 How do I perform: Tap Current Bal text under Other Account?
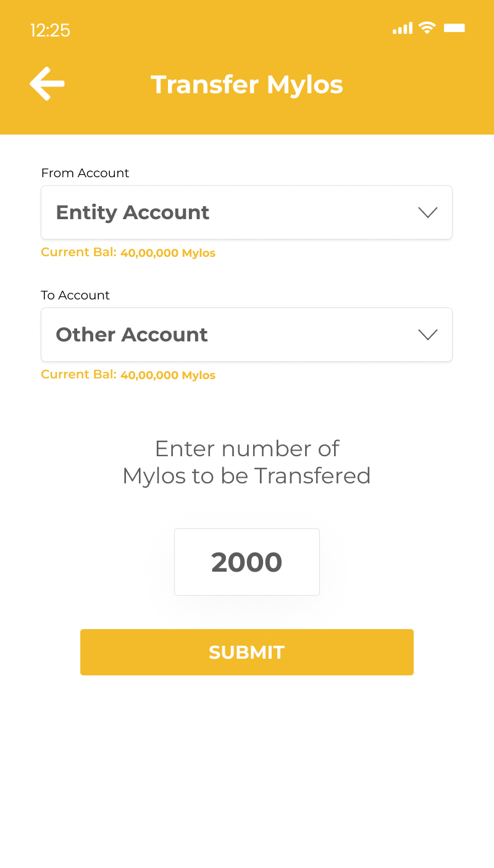pyautogui.click(x=78, y=375)
